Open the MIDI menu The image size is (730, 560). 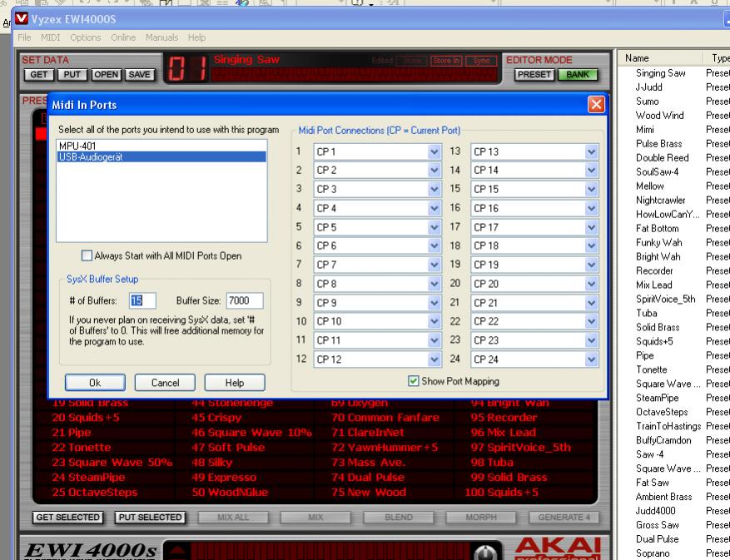click(x=50, y=37)
